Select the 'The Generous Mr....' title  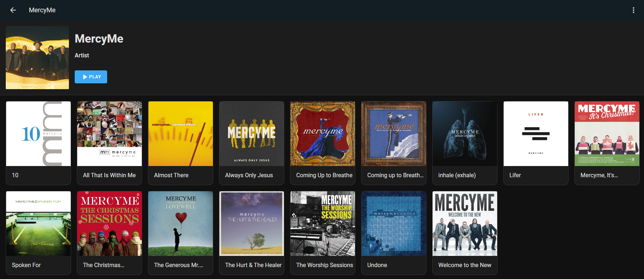click(x=179, y=265)
